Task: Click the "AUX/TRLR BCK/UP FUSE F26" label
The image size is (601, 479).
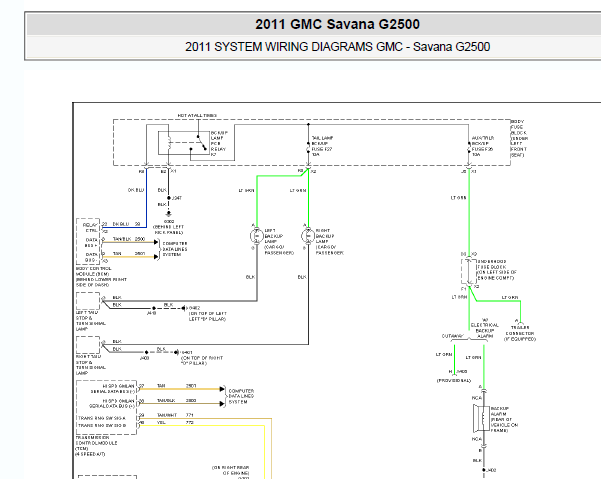Action: click(x=483, y=146)
